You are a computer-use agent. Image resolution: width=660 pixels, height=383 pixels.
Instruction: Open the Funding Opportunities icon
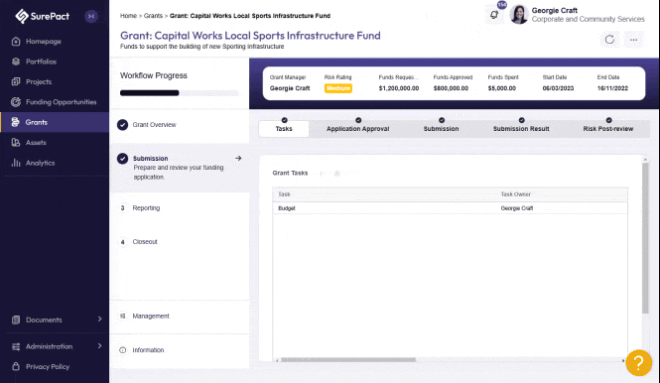(16, 102)
